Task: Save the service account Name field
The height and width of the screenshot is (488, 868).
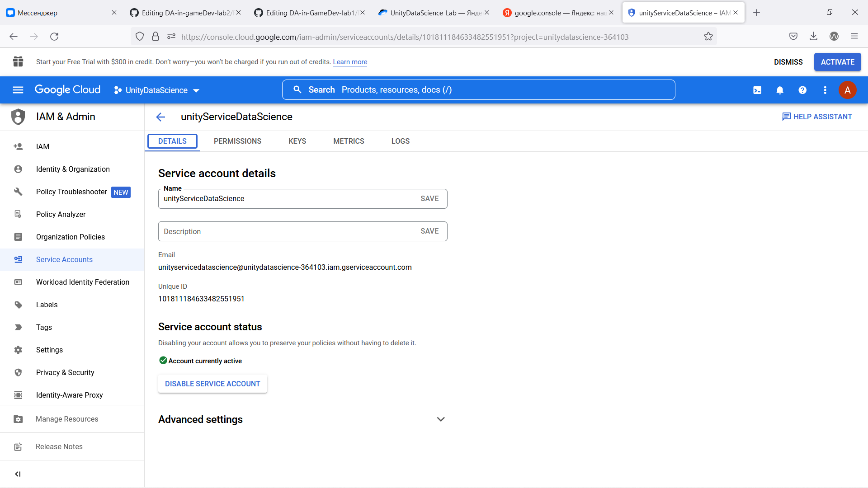Action: (x=429, y=198)
